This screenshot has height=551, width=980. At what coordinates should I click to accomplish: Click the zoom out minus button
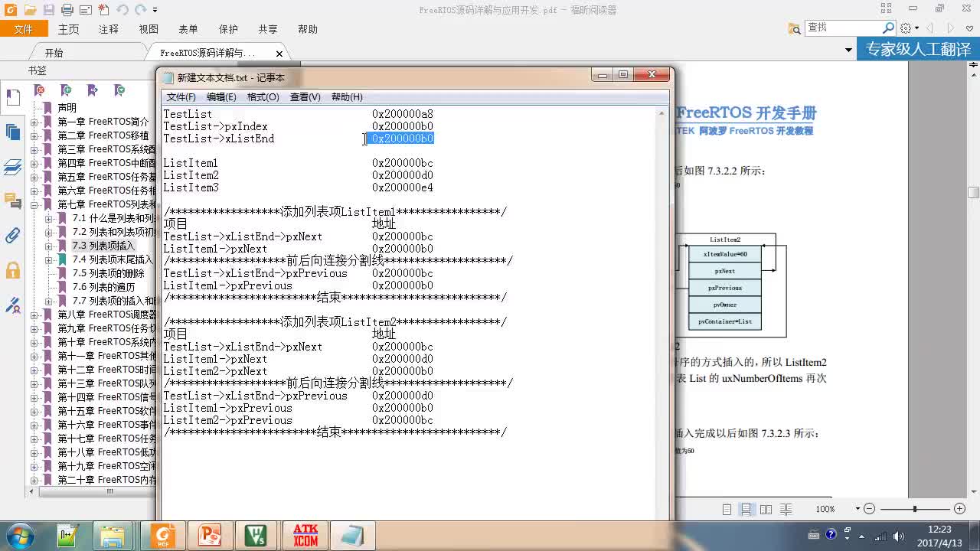pos(869,509)
